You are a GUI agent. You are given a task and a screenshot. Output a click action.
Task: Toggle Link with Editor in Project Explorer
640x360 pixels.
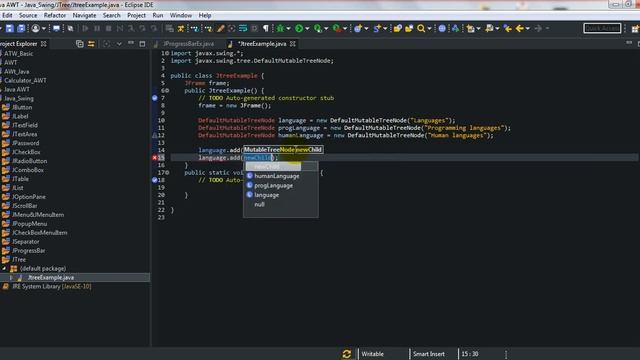[x=91, y=44]
